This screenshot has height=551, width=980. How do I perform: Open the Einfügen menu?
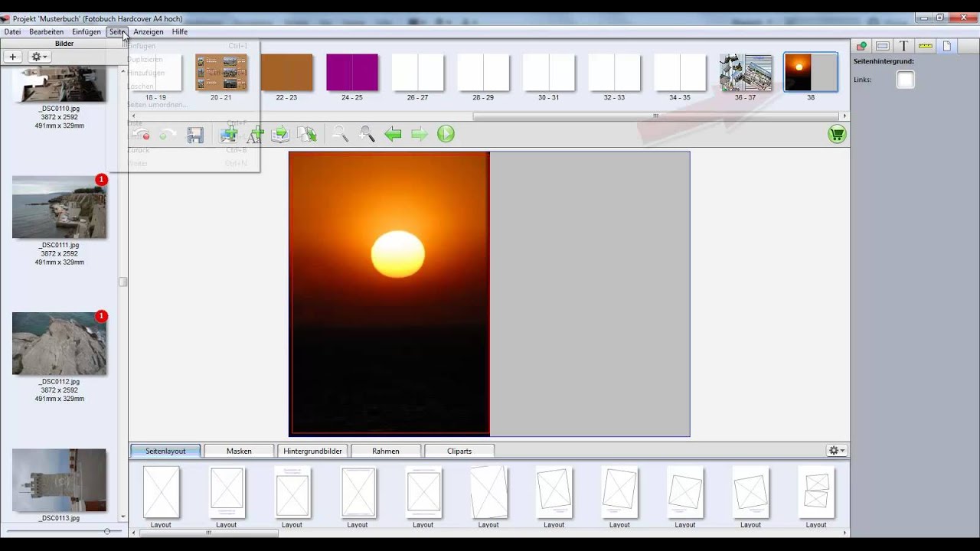tap(87, 32)
